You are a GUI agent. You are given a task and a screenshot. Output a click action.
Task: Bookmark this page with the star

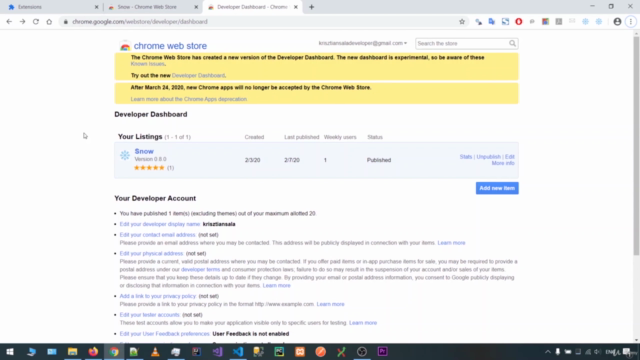pos(462,22)
